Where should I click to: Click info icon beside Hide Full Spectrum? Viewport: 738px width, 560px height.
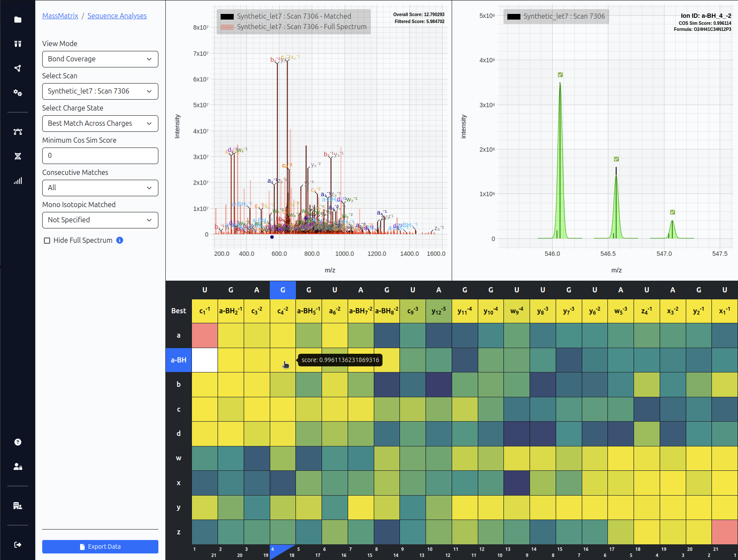pos(120,240)
